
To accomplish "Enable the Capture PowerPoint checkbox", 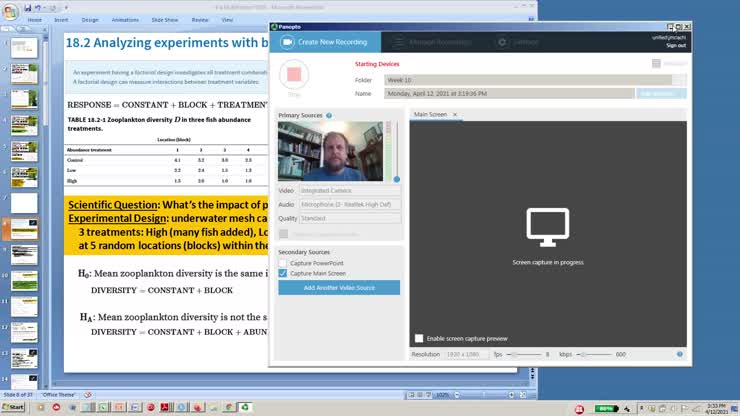I will (283, 263).
